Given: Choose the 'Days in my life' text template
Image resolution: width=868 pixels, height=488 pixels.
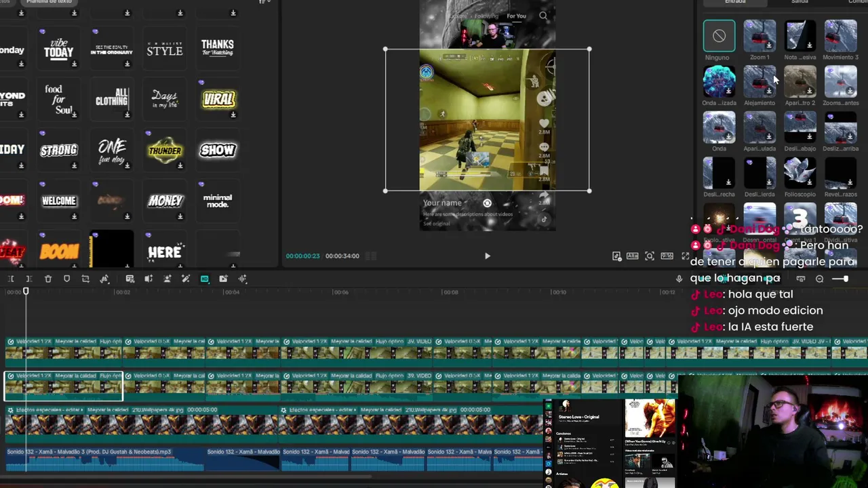Looking at the screenshot, I should click(x=165, y=99).
